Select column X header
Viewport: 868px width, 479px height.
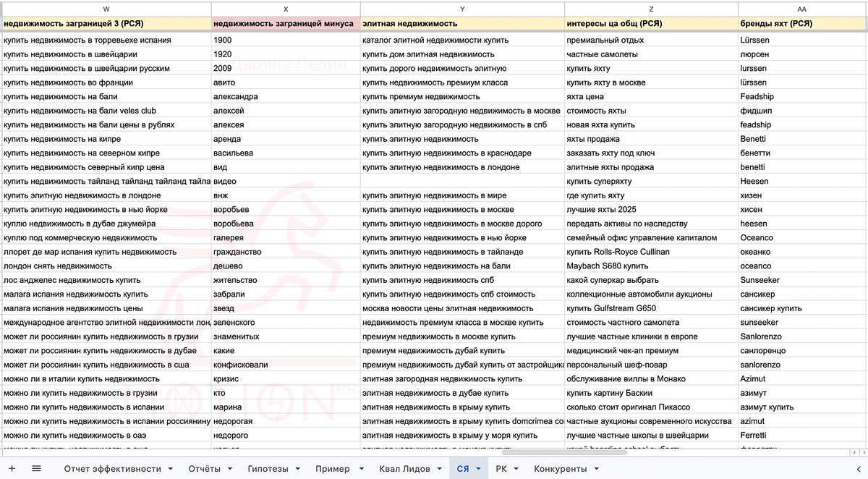286,9
